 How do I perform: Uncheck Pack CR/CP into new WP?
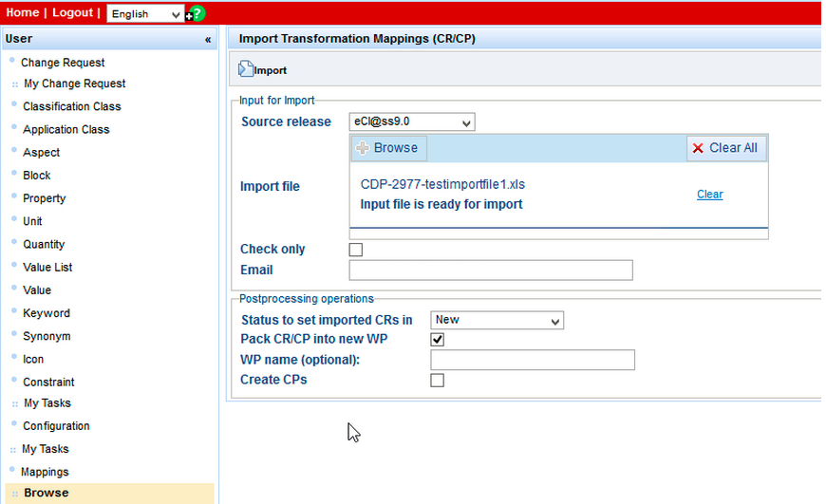coord(438,339)
